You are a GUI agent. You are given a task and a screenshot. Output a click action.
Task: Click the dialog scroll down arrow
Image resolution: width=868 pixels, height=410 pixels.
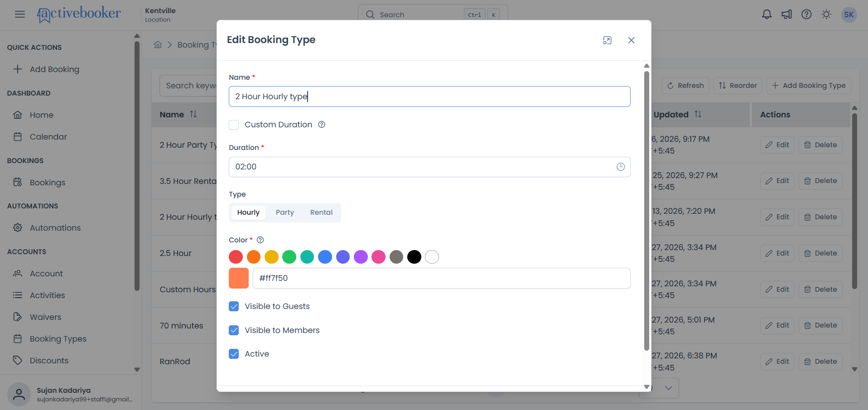pos(646,387)
